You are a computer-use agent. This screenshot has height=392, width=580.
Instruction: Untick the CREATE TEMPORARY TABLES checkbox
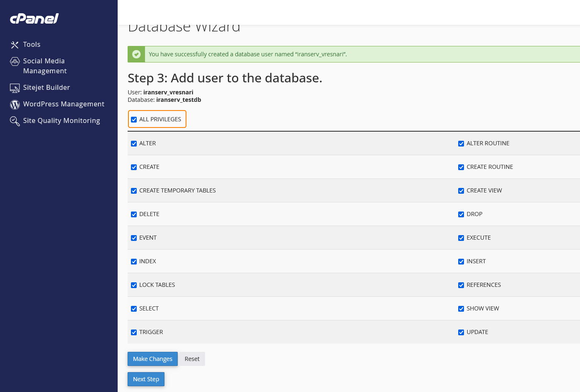coord(134,191)
